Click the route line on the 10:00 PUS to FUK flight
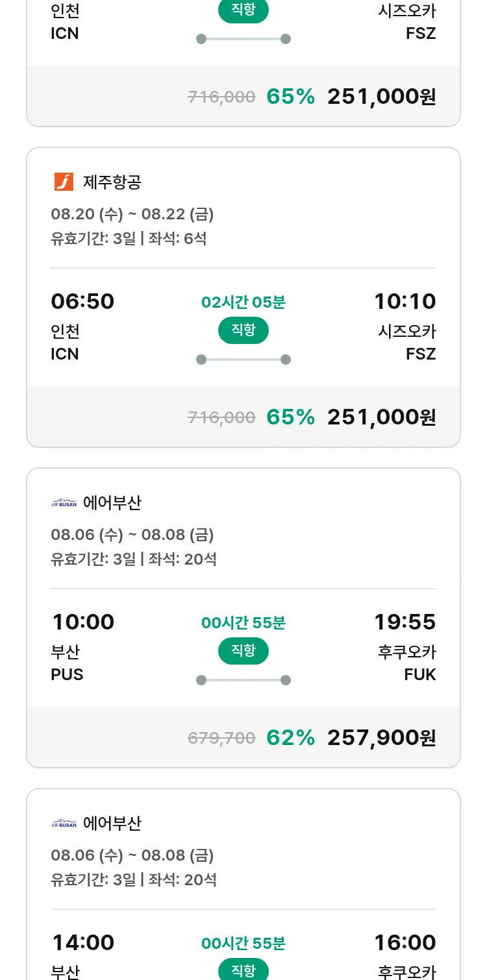The height and width of the screenshot is (980, 487). tap(243, 680)
